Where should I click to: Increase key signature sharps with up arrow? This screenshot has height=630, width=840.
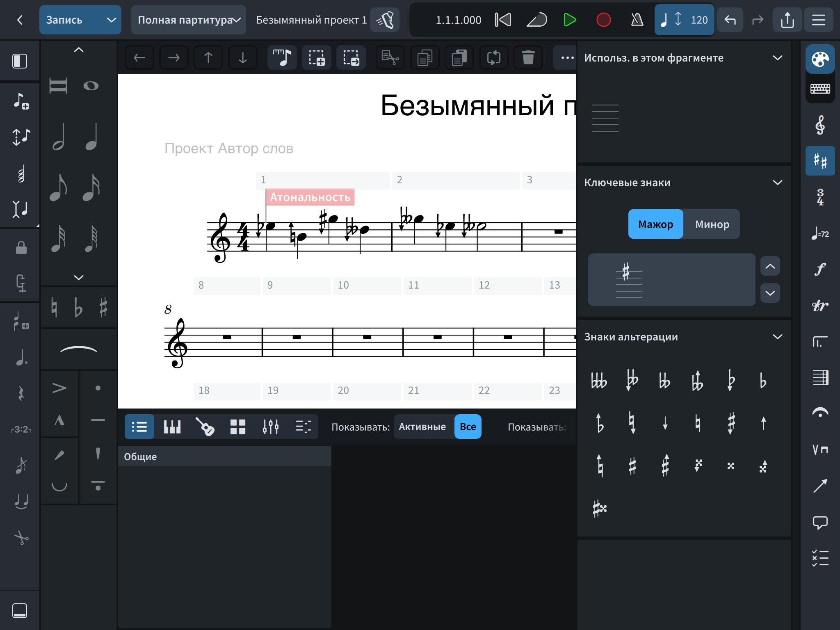coord(770,267)
